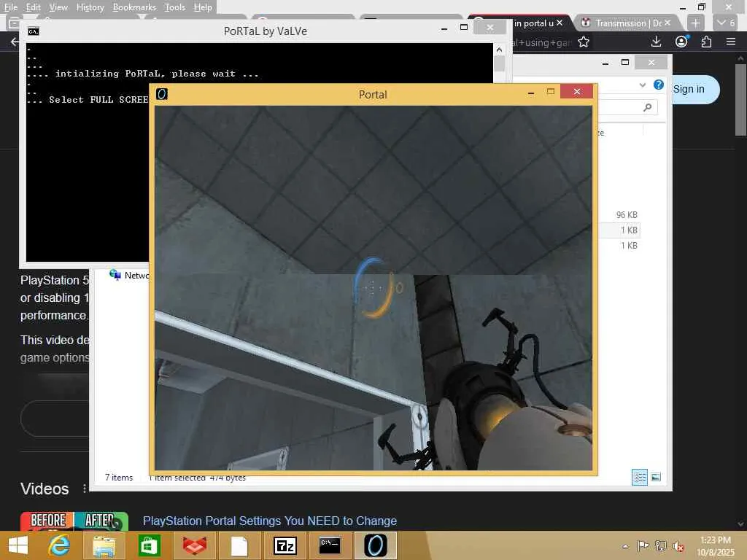
Task: Close the Transmission browser tab
Action: (x=667, y=23)
